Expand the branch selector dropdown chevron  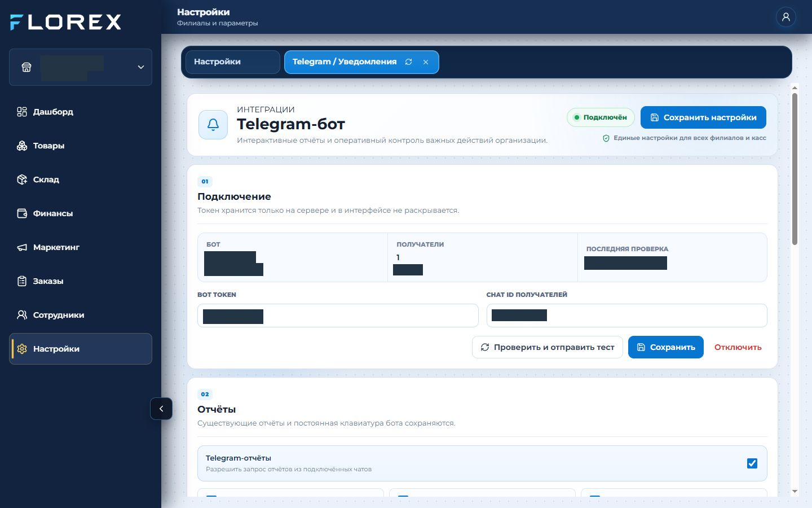[x=141, y=67]
